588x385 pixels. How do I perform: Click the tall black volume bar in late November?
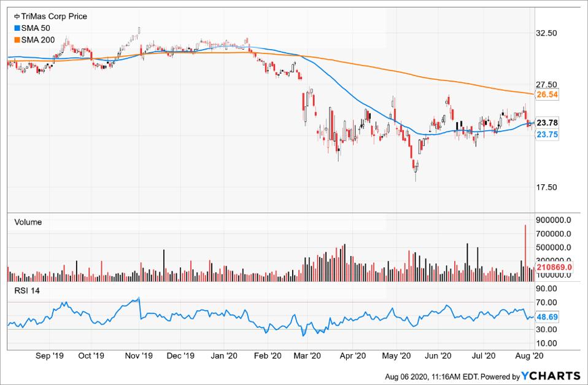(x=164, y=266)
